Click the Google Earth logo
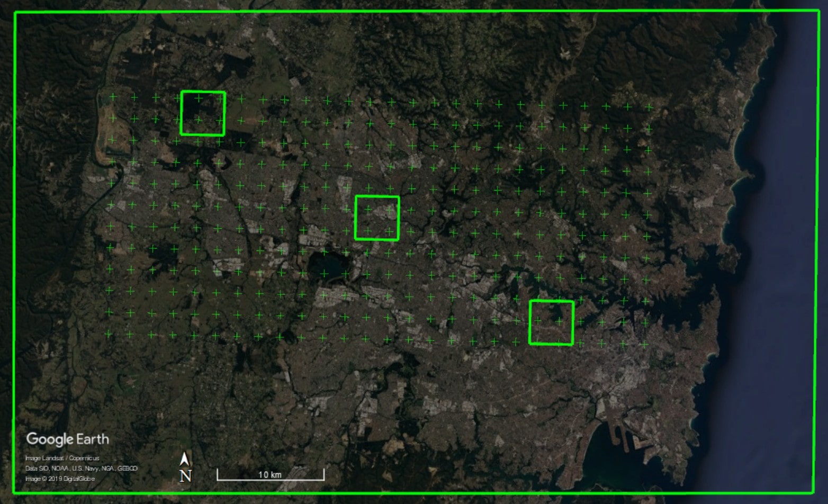Image resolution: width=828 pixels, height=504 pixels. tap(68, 439)
